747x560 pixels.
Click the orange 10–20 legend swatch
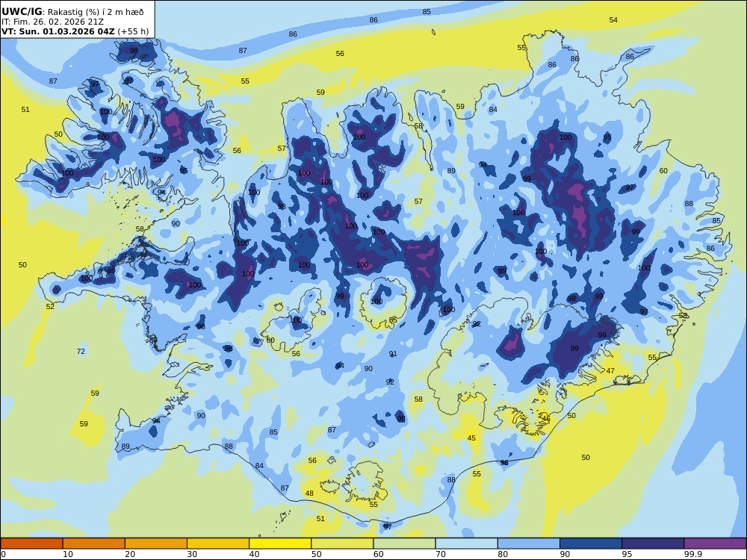94,544
